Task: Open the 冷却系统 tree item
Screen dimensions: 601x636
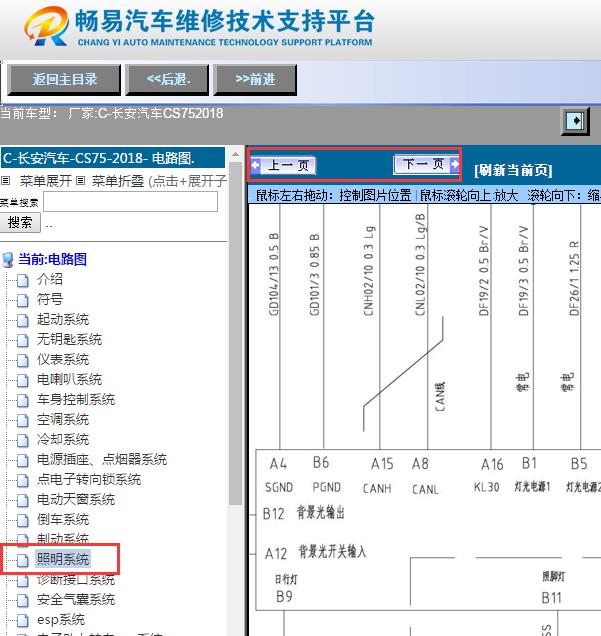Action: coord(63,439)
